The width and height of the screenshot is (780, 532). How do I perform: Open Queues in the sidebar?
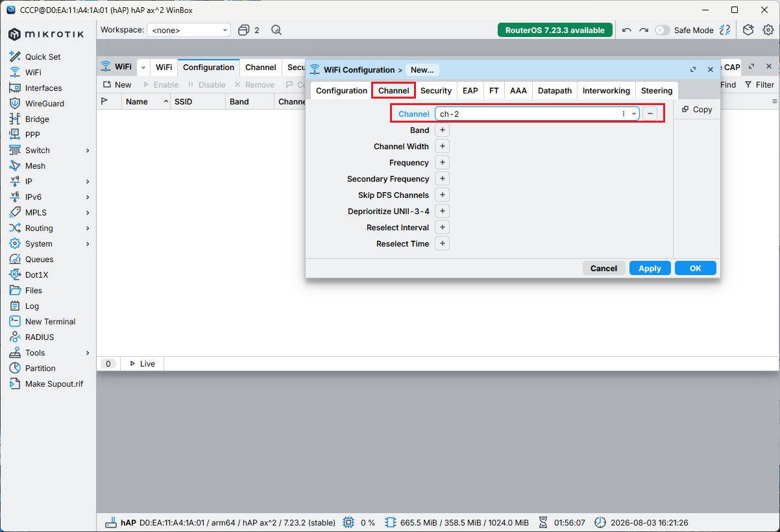click(x=39, y=260)
